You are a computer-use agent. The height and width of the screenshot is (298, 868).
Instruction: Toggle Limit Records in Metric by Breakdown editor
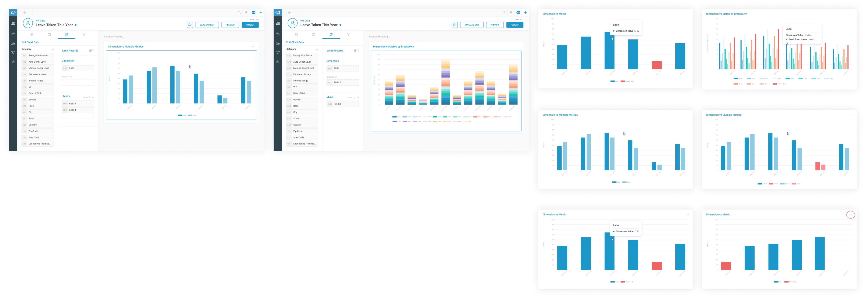(356, 50)
